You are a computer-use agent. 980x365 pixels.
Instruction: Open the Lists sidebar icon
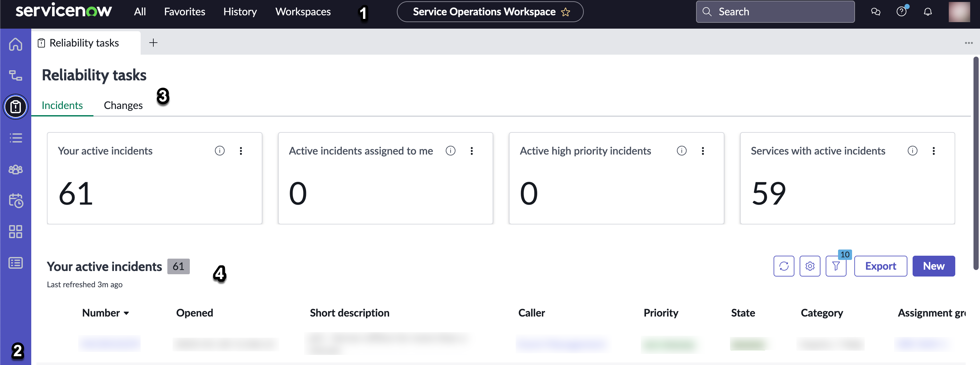click(16, 138)
